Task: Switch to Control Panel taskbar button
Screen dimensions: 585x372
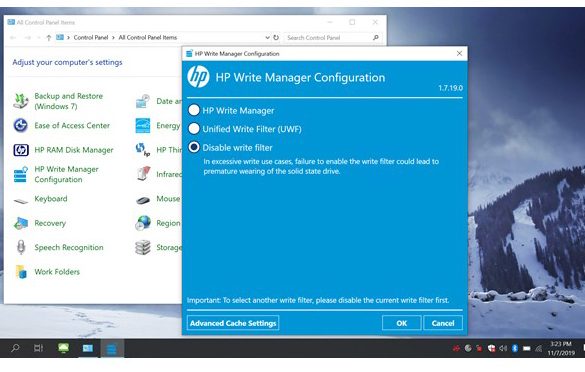Action: coord(88,348)
